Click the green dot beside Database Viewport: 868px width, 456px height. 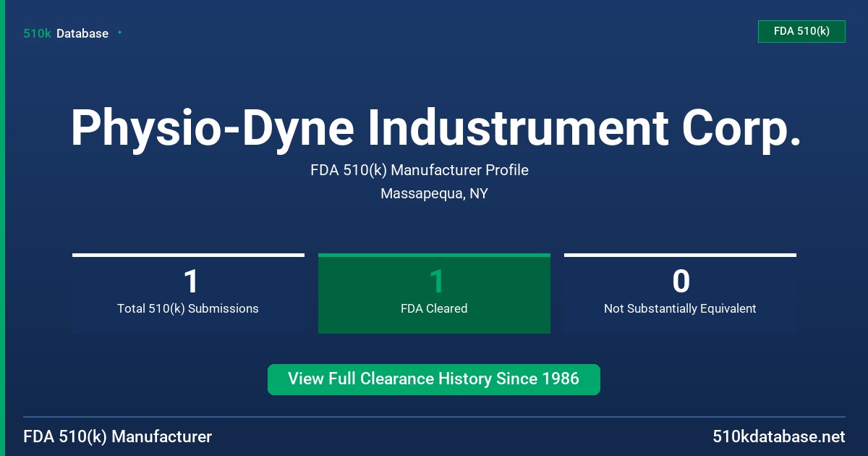[x=119, y=33]
